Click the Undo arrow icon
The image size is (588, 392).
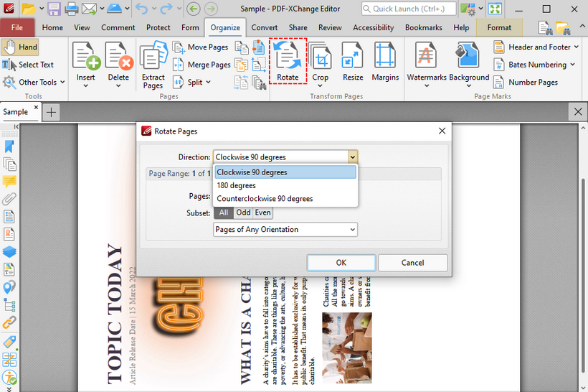pos(141,9)
